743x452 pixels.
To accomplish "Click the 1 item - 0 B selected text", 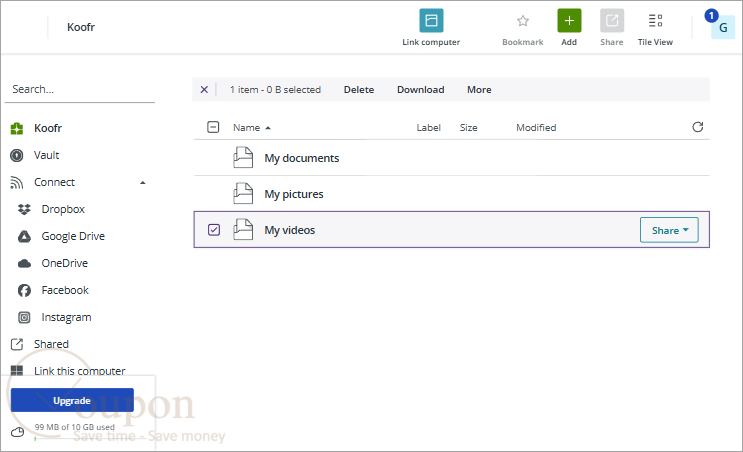I will pos(275,90).
